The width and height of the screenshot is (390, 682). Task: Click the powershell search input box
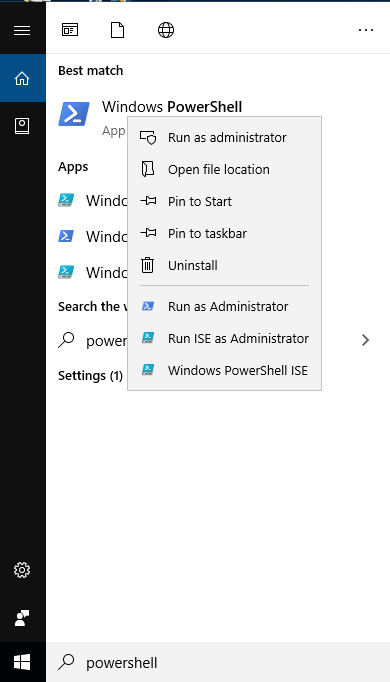218,662
